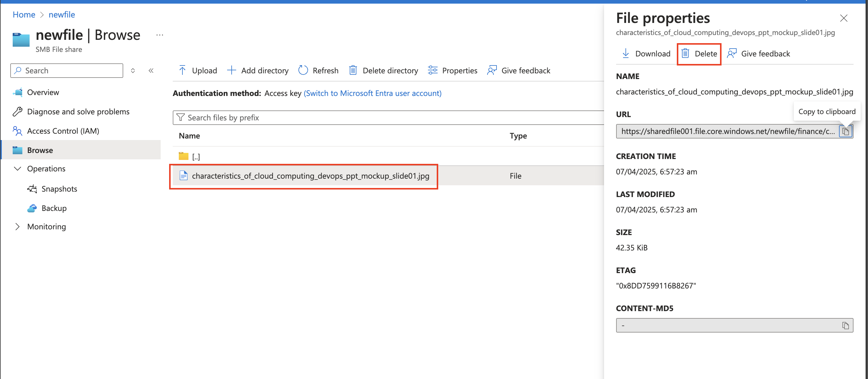Click the file name under NAME heading

(x=734, y=91)
